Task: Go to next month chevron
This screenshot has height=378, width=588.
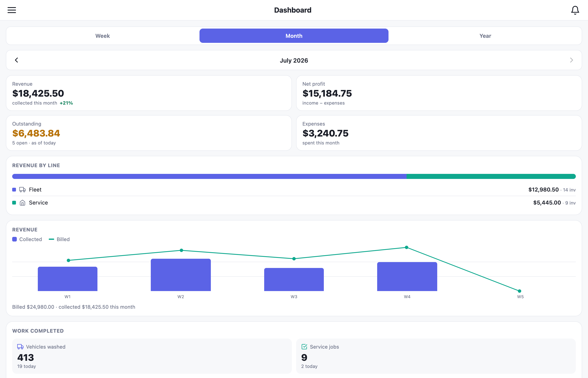Action: pos(571,60)
